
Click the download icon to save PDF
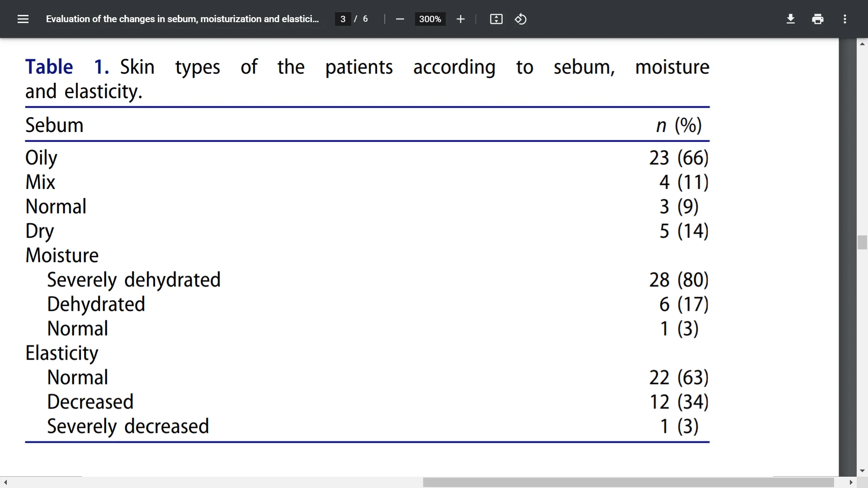tap(791, 19)
